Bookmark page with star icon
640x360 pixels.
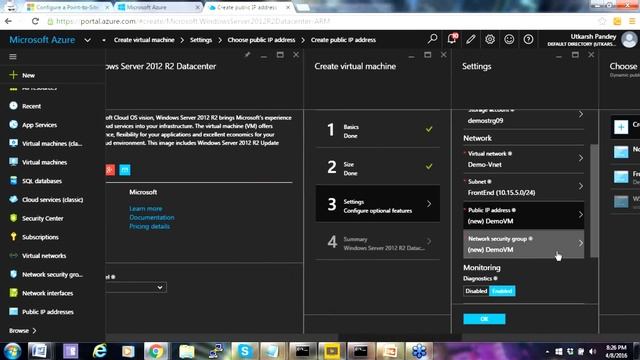point(602,21)
